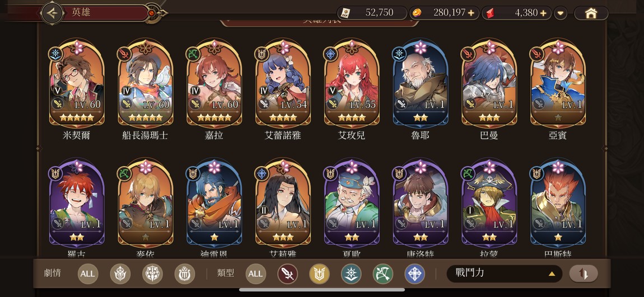644x297 pixels.
Task: Open the 戰鬥力 sort dropdown
Action: pyautogui.click(x=505, y=274)
